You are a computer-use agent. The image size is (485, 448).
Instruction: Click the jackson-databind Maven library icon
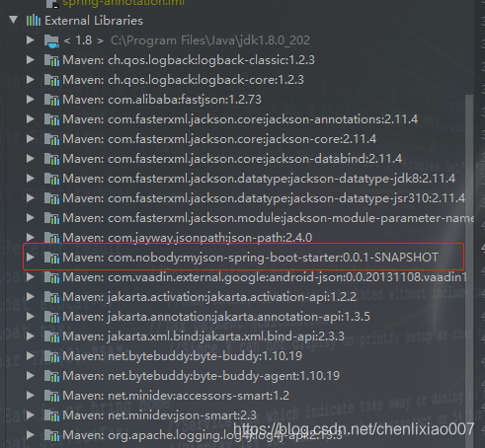click(51, 159)
